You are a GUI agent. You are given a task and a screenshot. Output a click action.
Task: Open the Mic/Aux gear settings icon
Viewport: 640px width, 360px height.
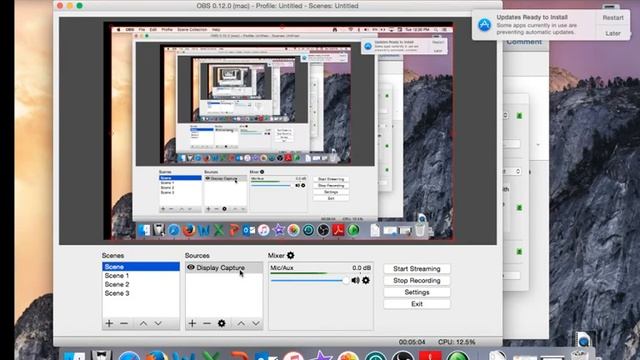tap(366, 280)
